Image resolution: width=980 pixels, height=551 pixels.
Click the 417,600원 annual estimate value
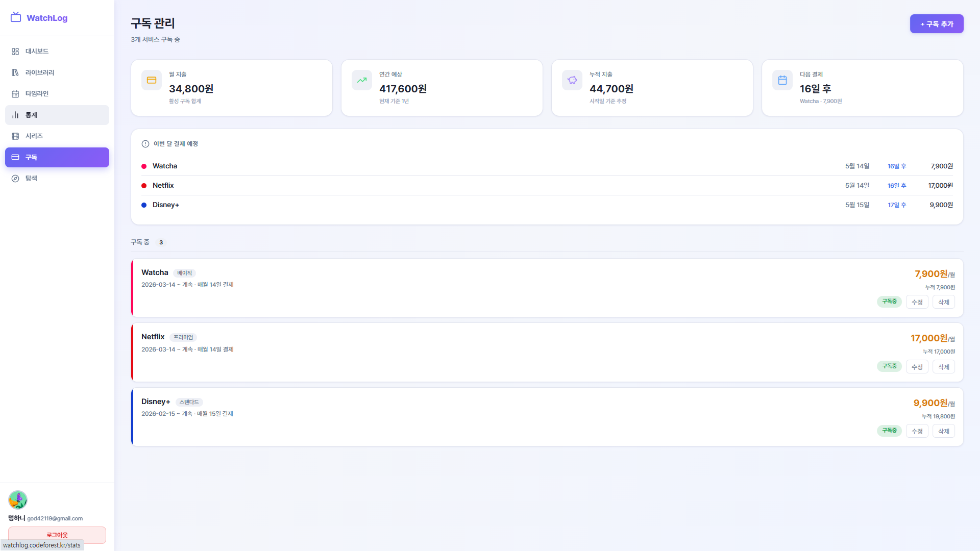click(x=403, y=89)
